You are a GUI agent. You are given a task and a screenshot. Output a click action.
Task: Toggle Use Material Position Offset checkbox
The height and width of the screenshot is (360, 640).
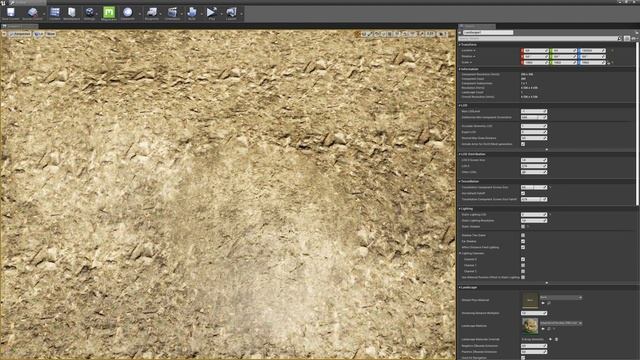tap(523, 277)
